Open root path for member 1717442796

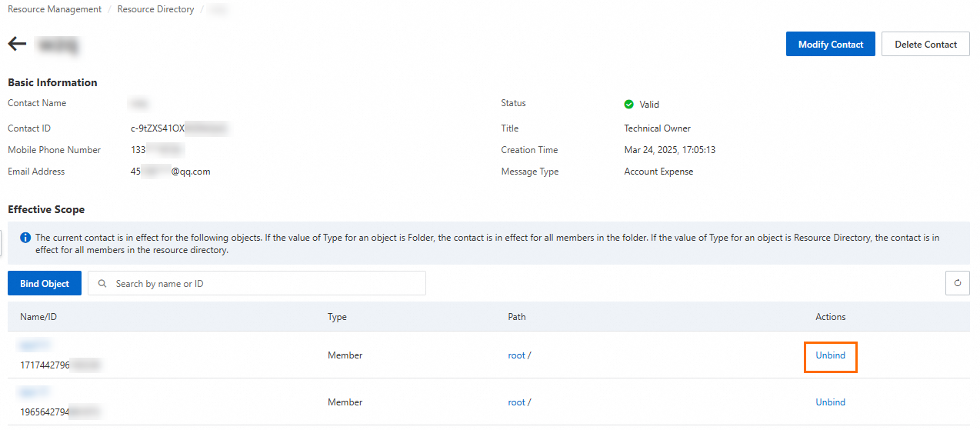[516, 355]
